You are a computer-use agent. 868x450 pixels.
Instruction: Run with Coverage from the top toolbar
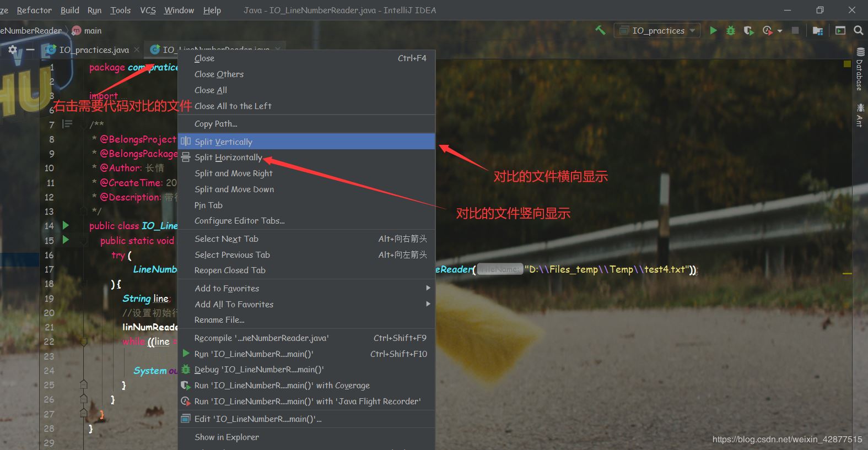[748, 30]
